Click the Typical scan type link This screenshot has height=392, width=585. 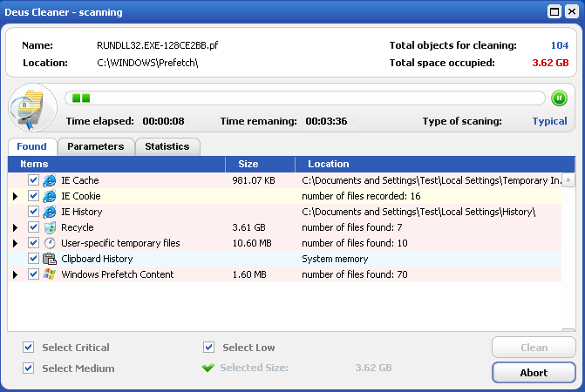click(549, 121)
